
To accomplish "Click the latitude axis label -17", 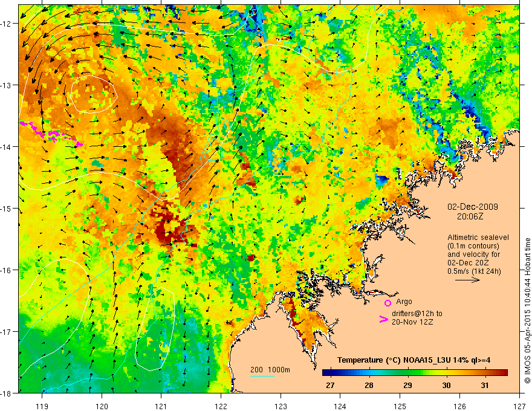I will pyautogui.click(x=6, y=332).
